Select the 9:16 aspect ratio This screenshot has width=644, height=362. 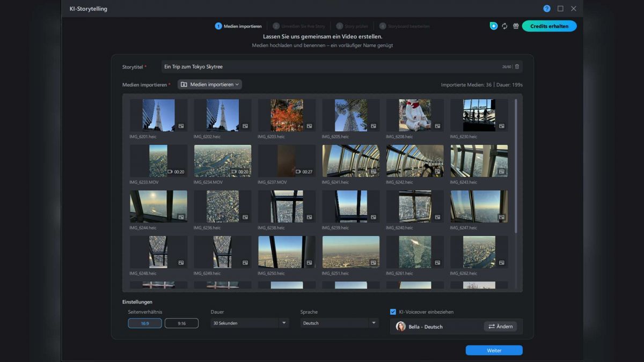[x=181, y=323]
